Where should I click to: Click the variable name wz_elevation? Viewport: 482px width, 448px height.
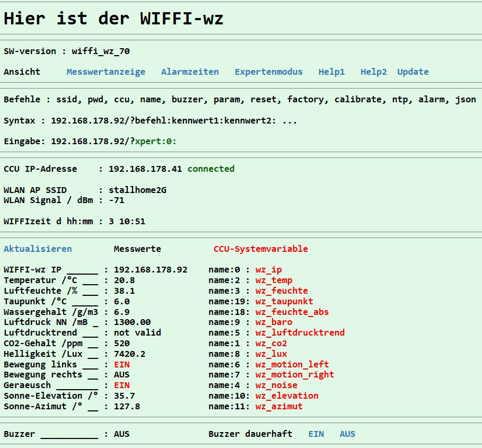[287, 396]
